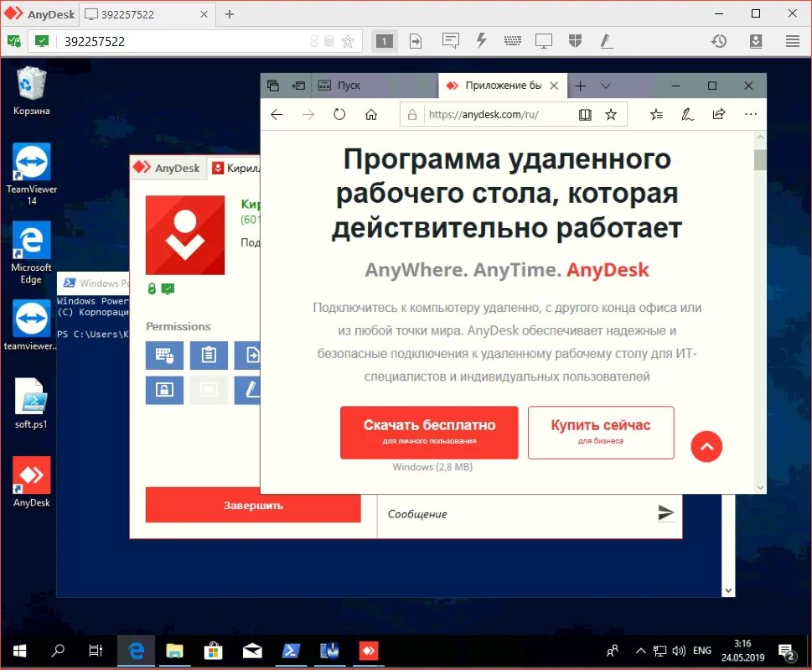Toggle whiteboard drawing permission in remote AnyDesk
This screenshot has width=812, height=670.
click(x=247, y=390)
